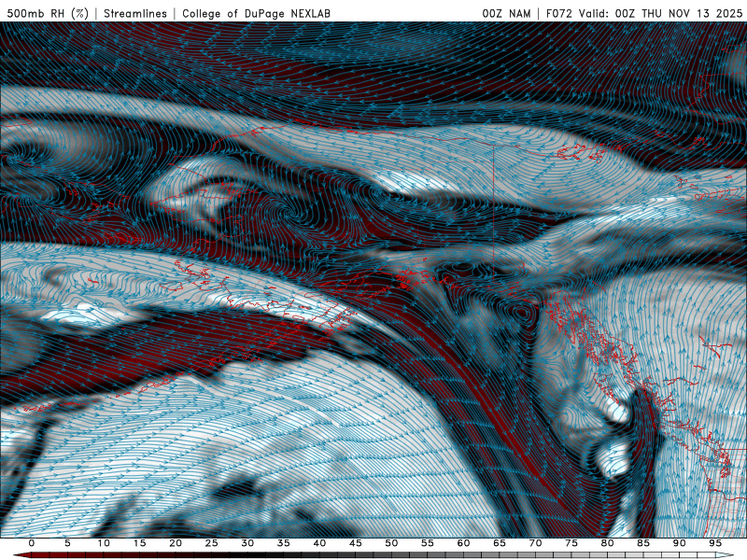Click the "90" value on the color scale
Image resolution: width=747 pixels, height=560 pixels.
pos(680,543)
